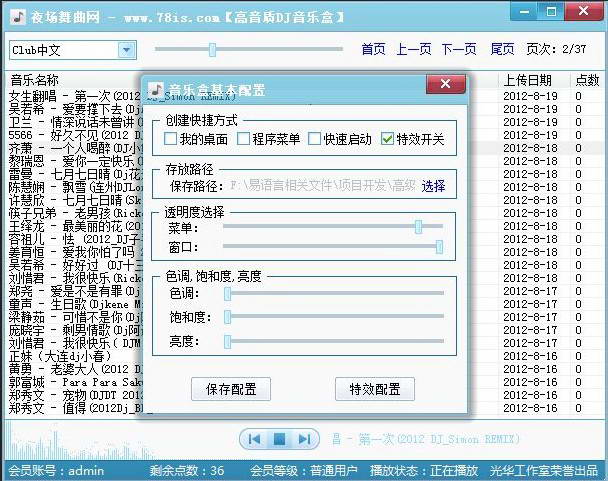Viewport: 608px width, 481px height.
Task: Go to 上一页 previous page
Action: click(x=414, y=49)
